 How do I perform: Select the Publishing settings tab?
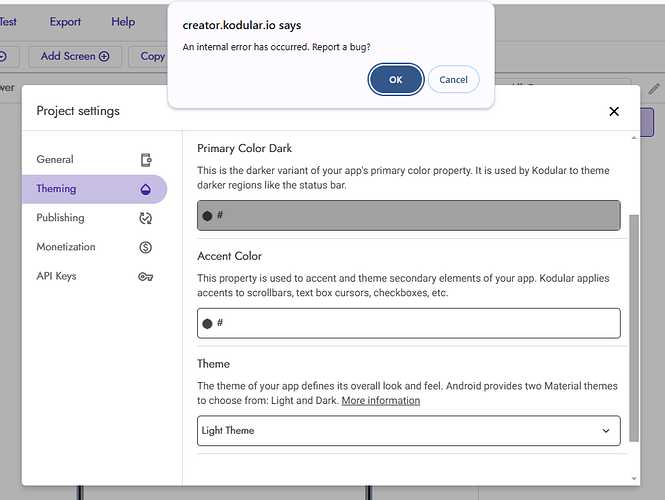[60, 218]
